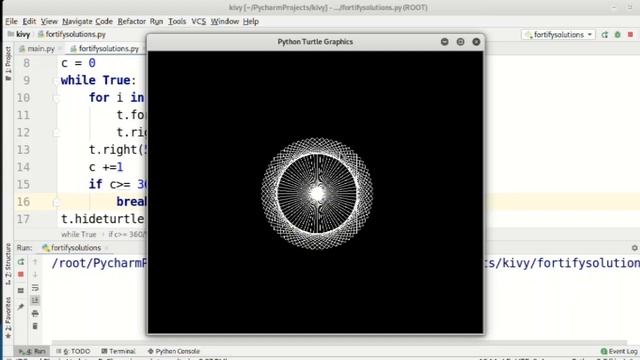Image resolution: width=640 pixels, height=360 pixels.
Task: Select fortifysolutions tab in Run panel
Action: coord(72,248)
